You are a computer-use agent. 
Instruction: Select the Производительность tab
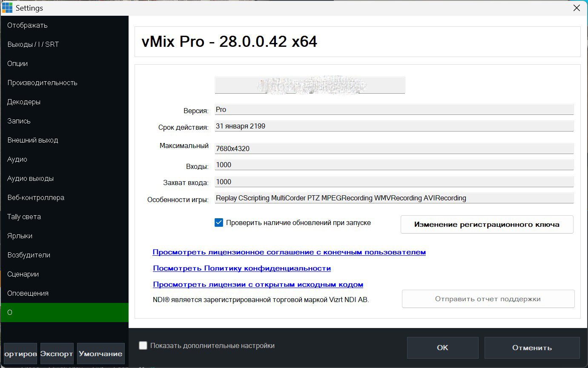(x=42, y=83)
